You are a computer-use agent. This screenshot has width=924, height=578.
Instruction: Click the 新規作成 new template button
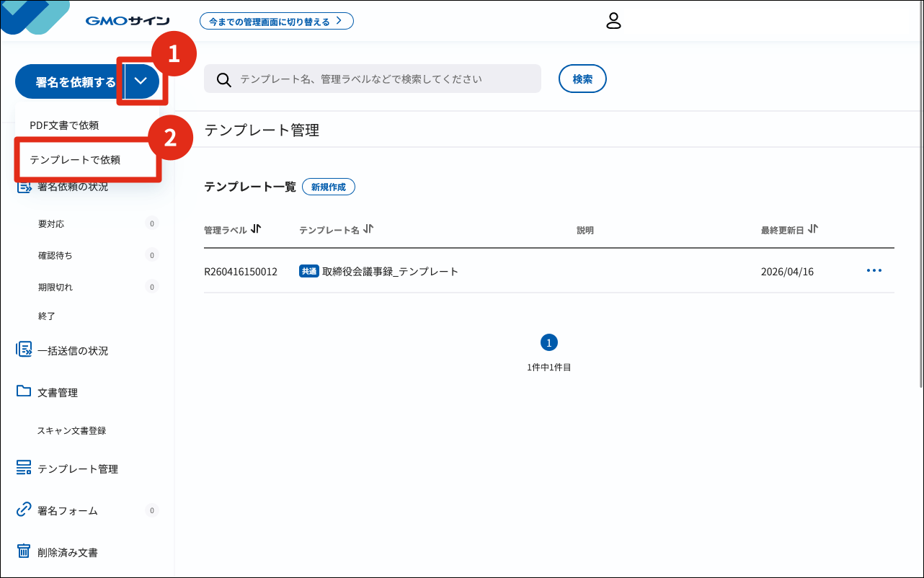[x=329, y=186]
